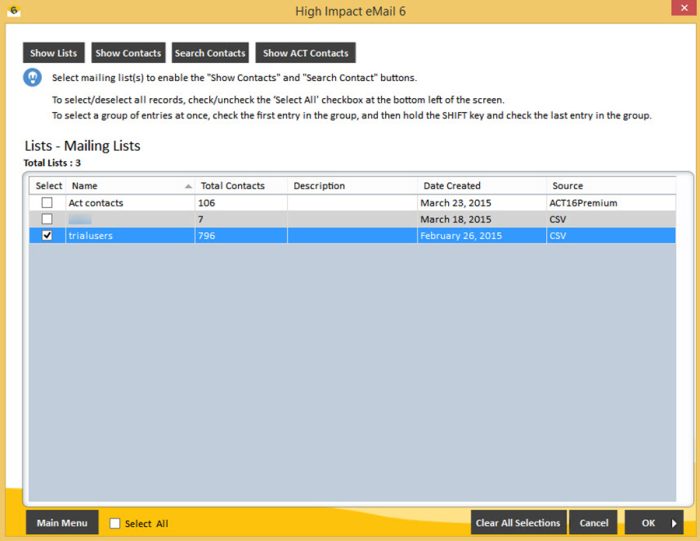
Task: Click Clear All Selections button
Action: [x=518, y=523]
